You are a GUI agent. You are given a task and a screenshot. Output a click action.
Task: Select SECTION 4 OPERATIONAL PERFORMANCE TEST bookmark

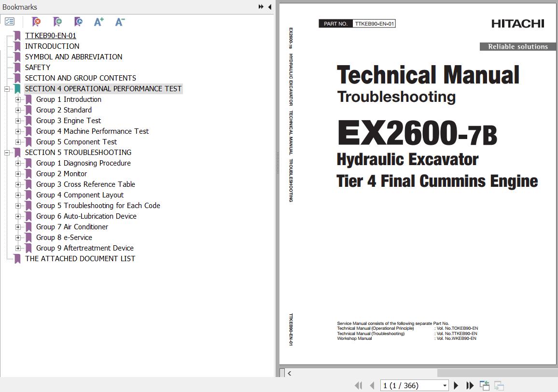pos(103,89)
